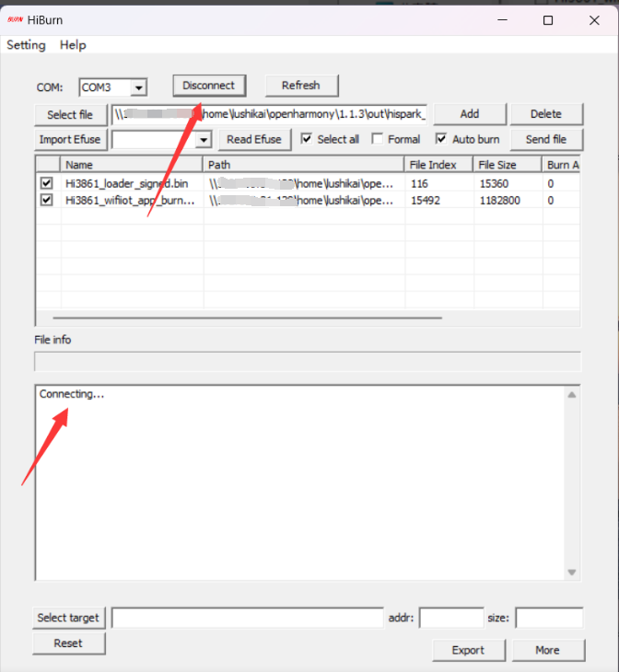The height and width of the screenshot is (672, 619).
Task: Sort by the Name column header
Action: pyautogui.click(x=132, y=165)
